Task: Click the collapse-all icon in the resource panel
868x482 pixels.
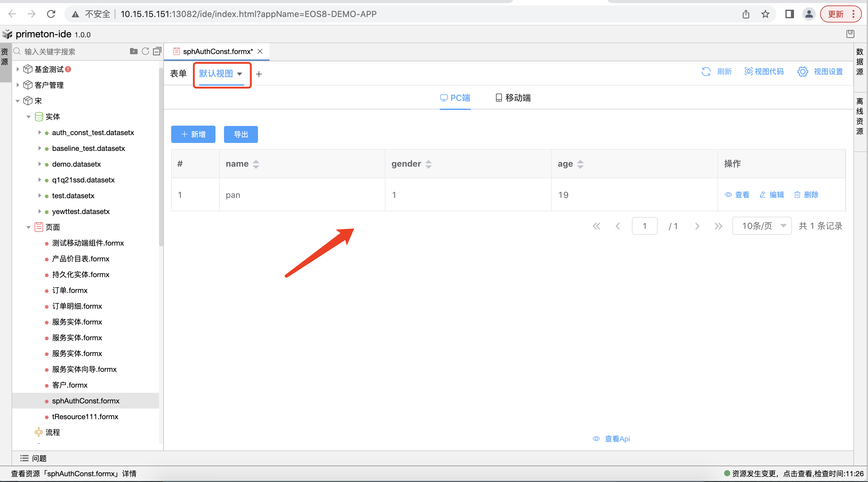Action: pos(157,51)
